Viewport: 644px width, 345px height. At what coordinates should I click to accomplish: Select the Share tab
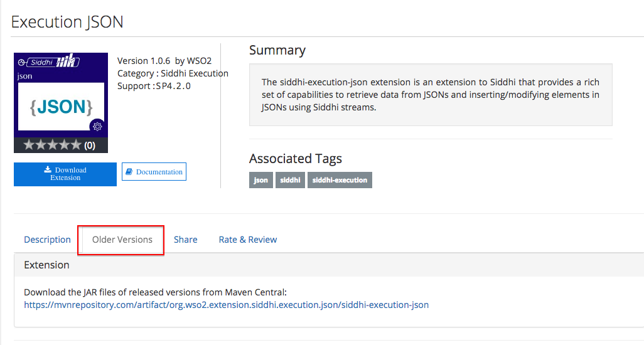(x=186, y=240)
